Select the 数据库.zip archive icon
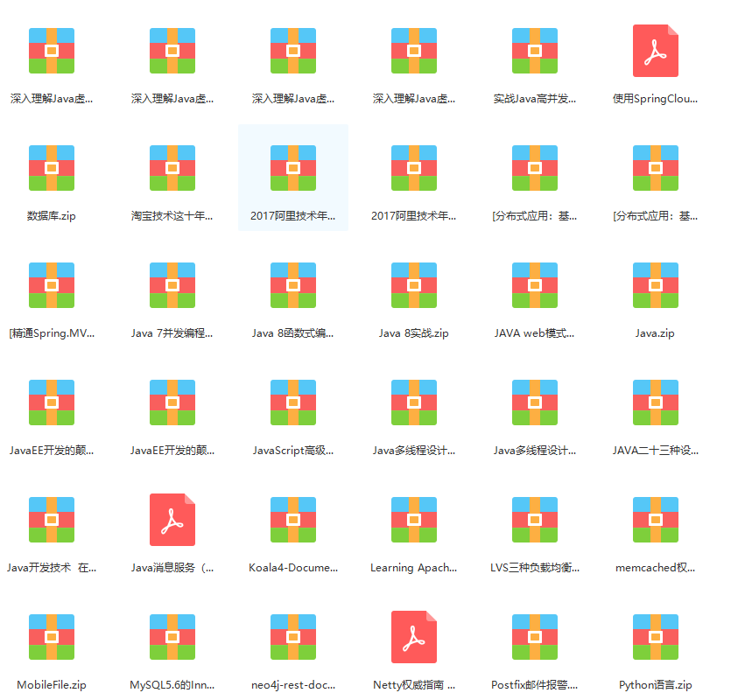 click(x=52, y=168)
